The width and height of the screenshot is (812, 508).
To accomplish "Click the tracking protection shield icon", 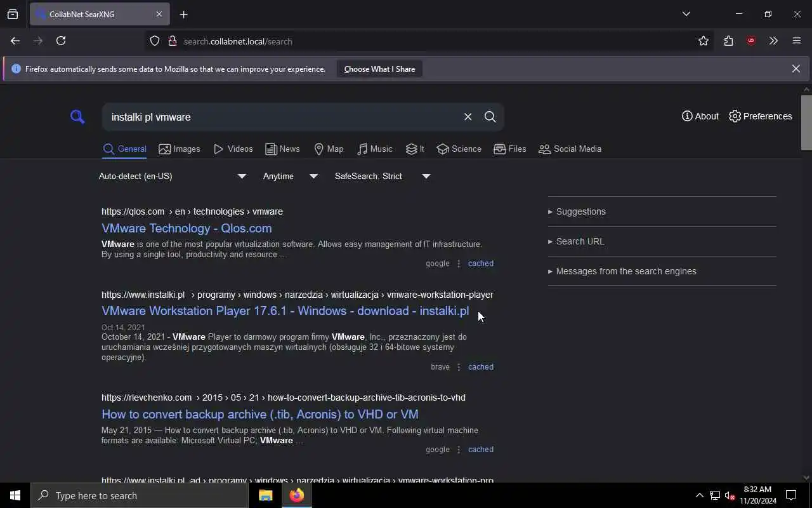I will [x=155, y=41].
